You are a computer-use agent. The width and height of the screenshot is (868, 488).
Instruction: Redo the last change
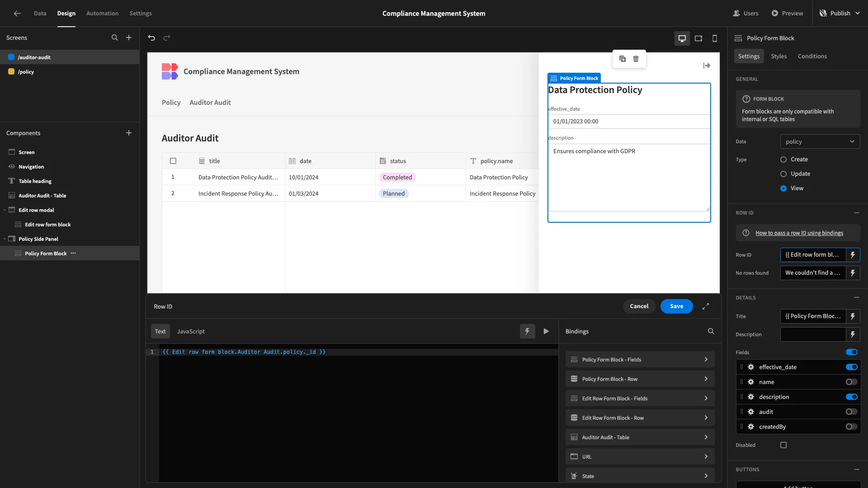tap(167, 38)
